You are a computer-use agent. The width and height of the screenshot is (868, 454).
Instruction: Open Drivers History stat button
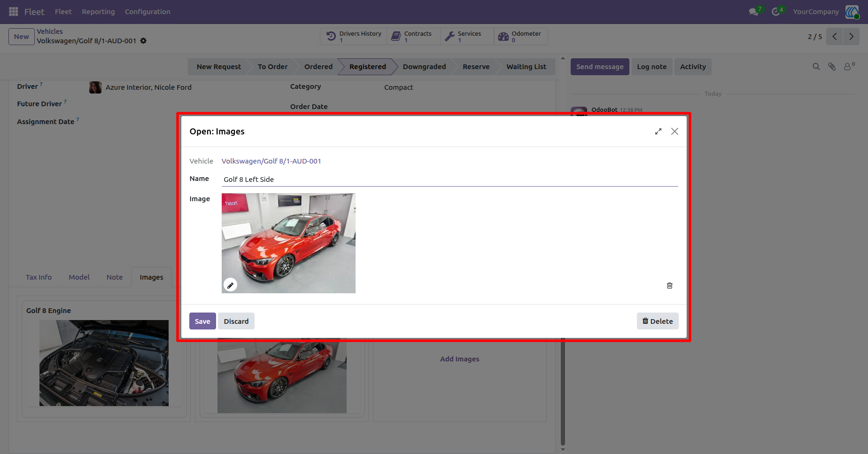coord(354,37)
